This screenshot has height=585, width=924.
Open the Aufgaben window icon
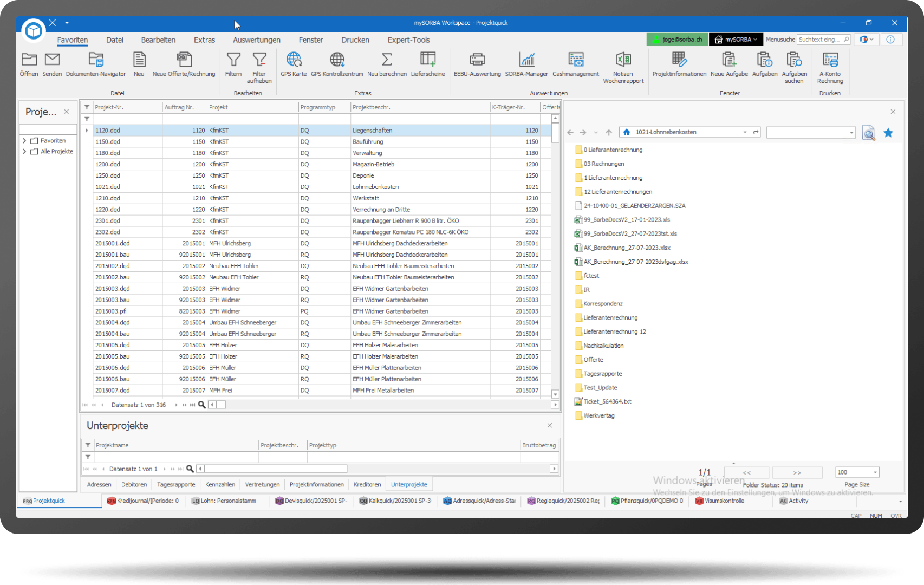pyautogui.click(x=765, y=60)
